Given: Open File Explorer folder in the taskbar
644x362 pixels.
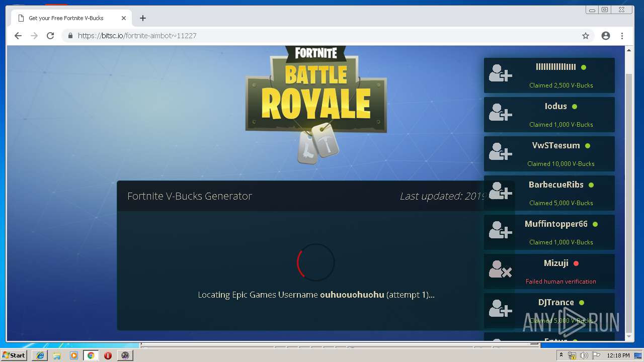Looking at the screenshot, I should 57,355.
